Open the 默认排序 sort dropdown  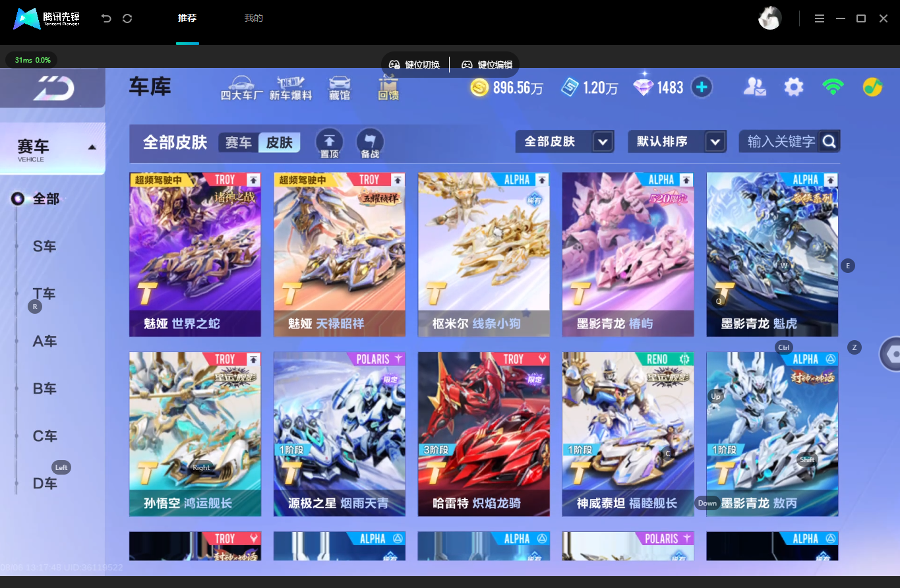click(678, 142)
